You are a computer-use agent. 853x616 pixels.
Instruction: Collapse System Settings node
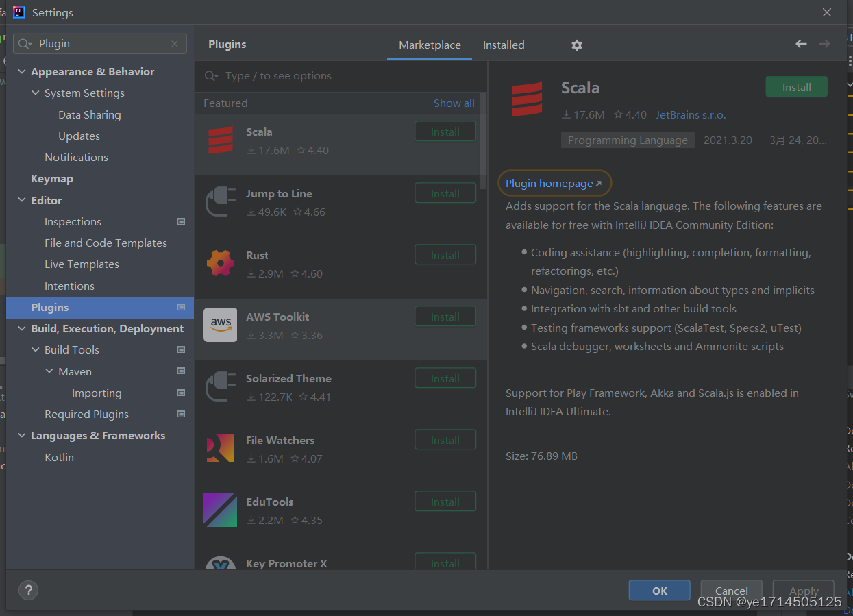(x=36, y=93)
